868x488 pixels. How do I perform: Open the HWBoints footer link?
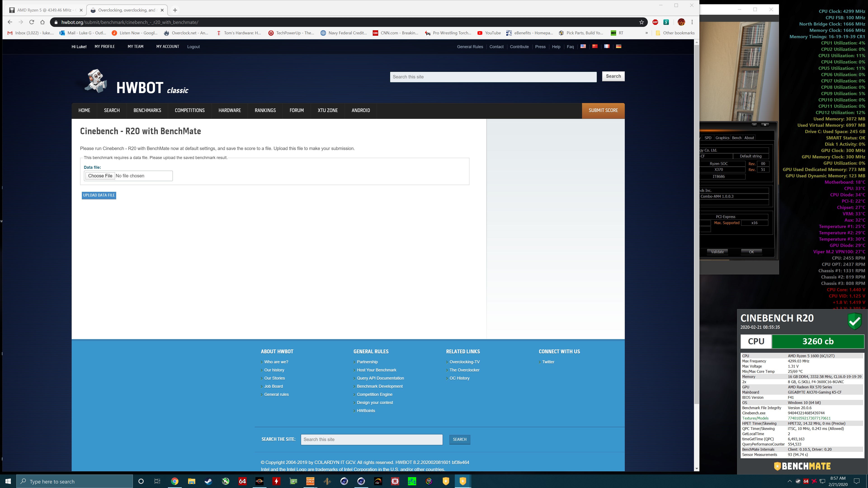tap(366, 411)
